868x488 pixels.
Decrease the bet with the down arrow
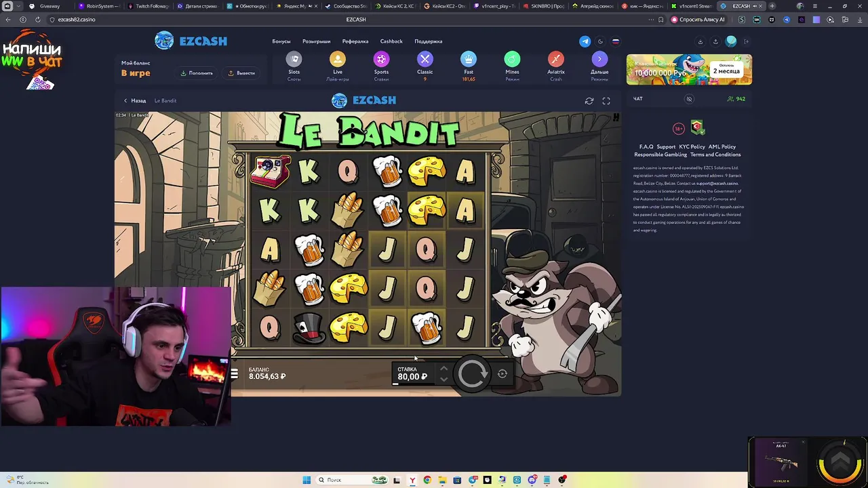(x=443, y=379)
